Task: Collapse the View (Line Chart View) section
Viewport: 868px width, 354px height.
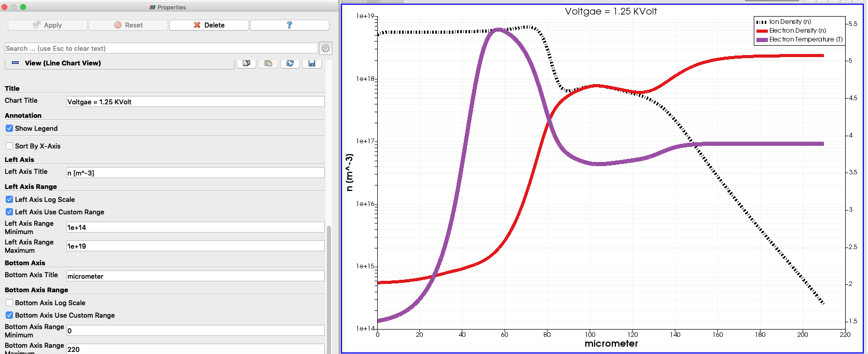Action: [x=16, y=63]
